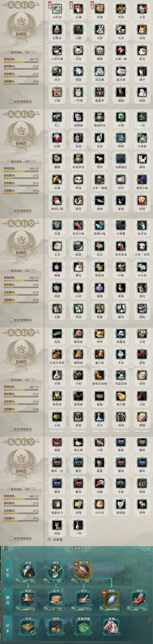
Task: Open the 缝纫 tailoring craft icon
Action: pos(111,600)
